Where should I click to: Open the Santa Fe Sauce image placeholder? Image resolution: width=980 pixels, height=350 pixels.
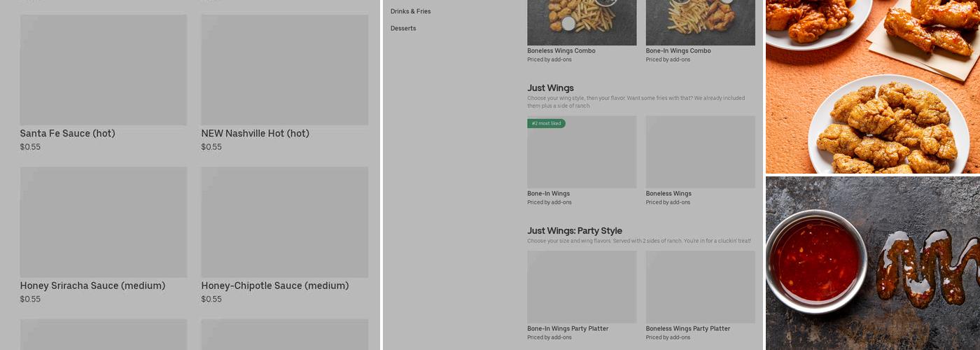tap(103, 70)
